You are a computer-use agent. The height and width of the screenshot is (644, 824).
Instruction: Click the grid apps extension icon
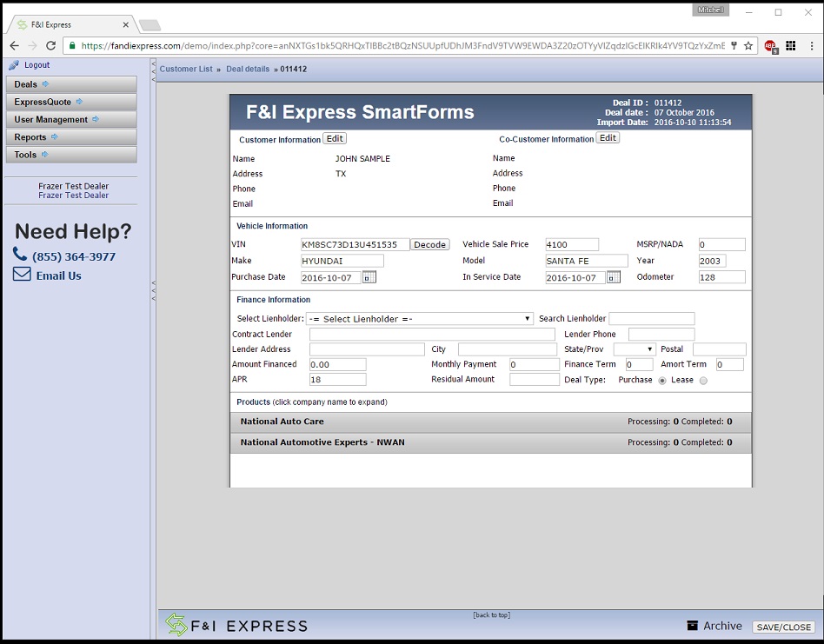point(790,46)
